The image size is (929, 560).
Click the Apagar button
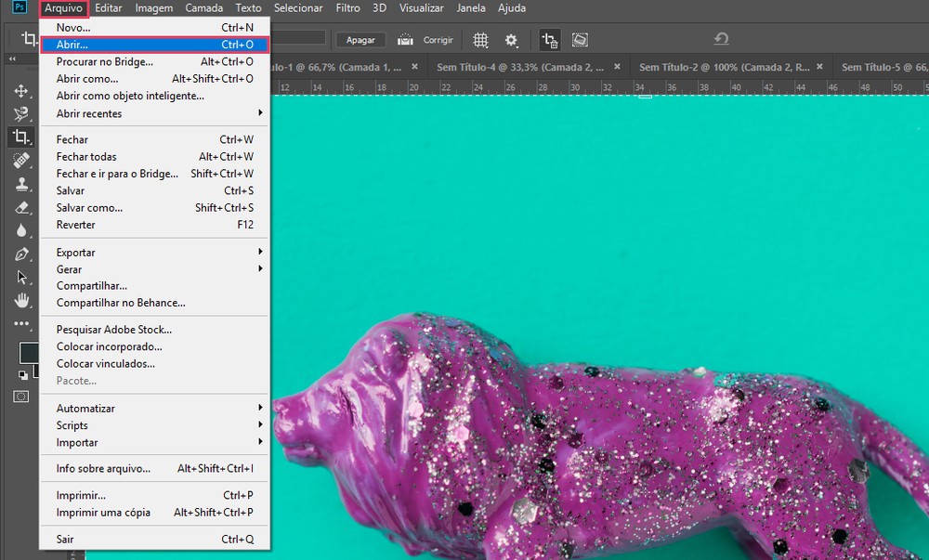coord(361,40)
